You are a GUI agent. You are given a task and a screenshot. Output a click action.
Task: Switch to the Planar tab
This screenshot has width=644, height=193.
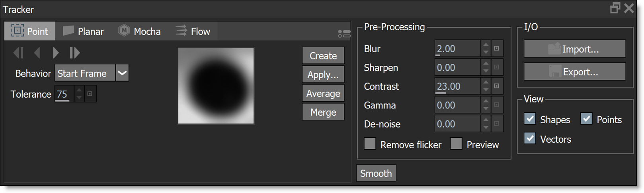click(84, 31)
